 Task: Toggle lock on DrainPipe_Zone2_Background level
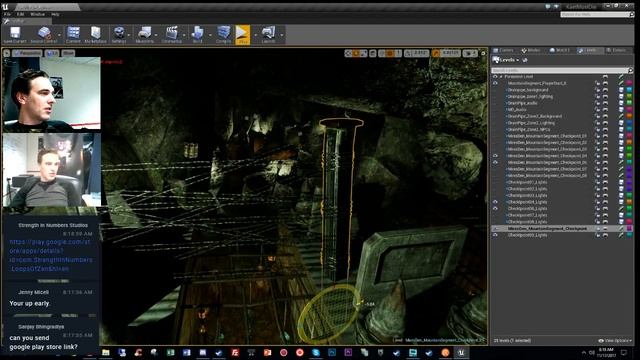click(x=598, y=116)
